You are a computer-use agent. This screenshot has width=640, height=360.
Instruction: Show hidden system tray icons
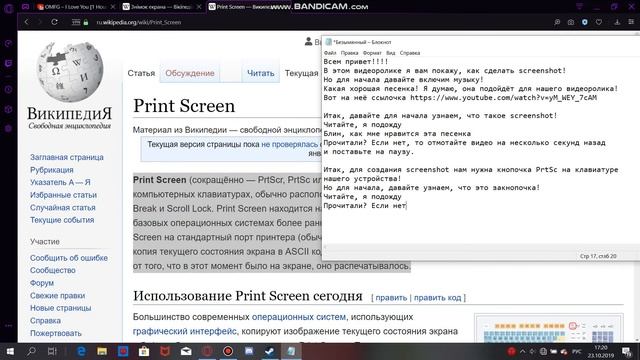(x=522, y=351)
